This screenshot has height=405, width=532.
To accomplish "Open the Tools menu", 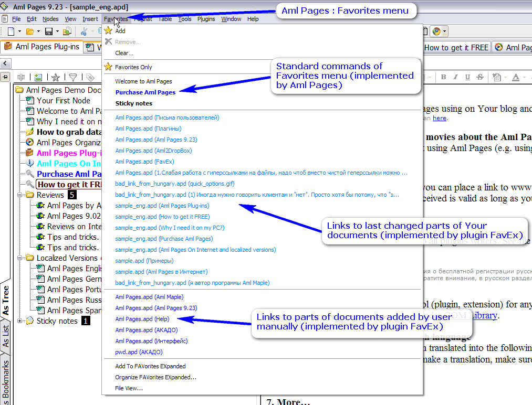I will (x=185, y=19).
